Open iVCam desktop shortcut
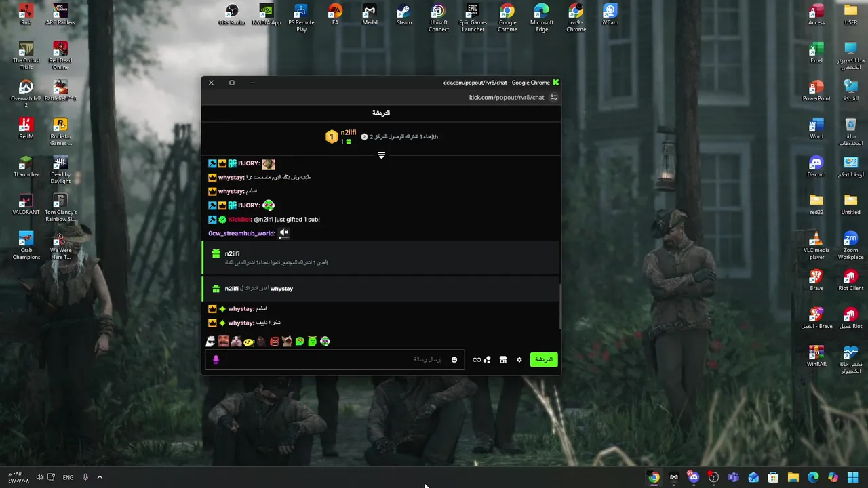Screen dimensions: 868x488 click(610, 15)
